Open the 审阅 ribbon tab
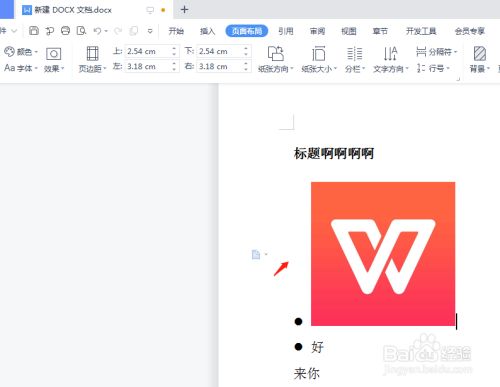Viewport: 500px width, 387px height. click(x=317, y=31)
